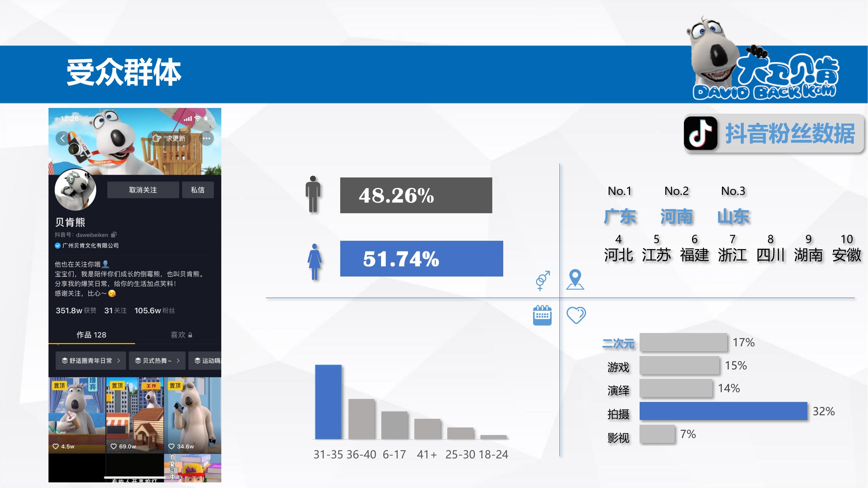Open the three-dot more options menu

click(206, 138)
